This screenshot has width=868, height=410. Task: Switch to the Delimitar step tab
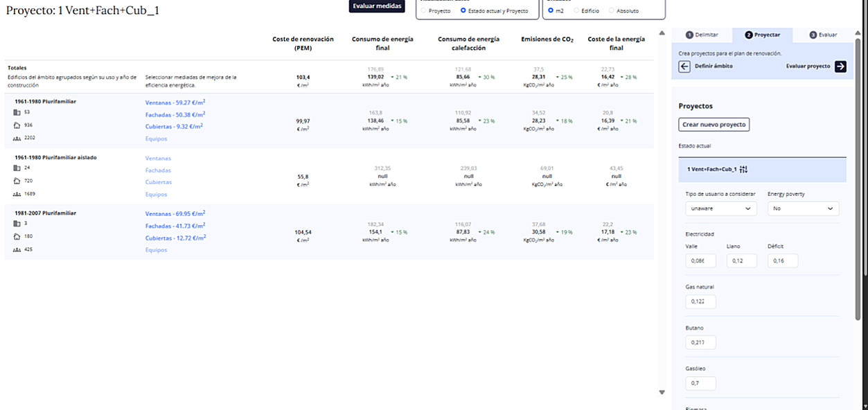point(702,35)
